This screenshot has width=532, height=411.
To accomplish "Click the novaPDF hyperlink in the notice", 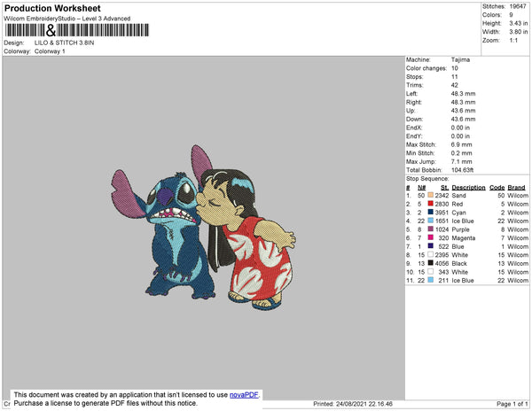I will click(244, 395).
